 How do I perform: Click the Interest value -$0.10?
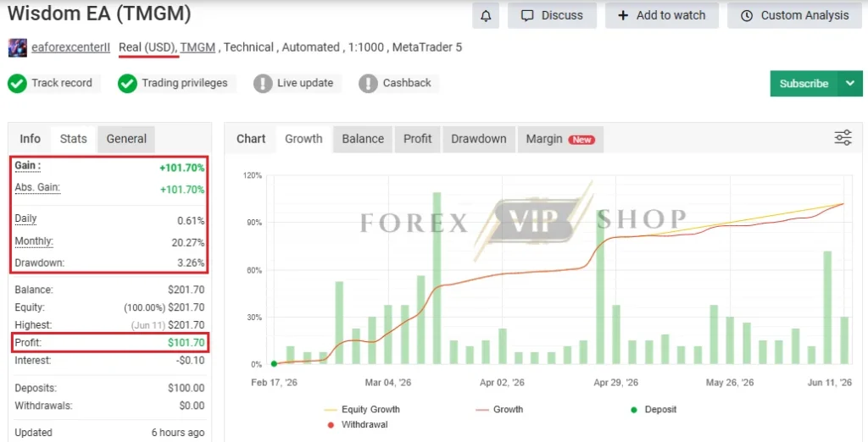coord(191,361)
